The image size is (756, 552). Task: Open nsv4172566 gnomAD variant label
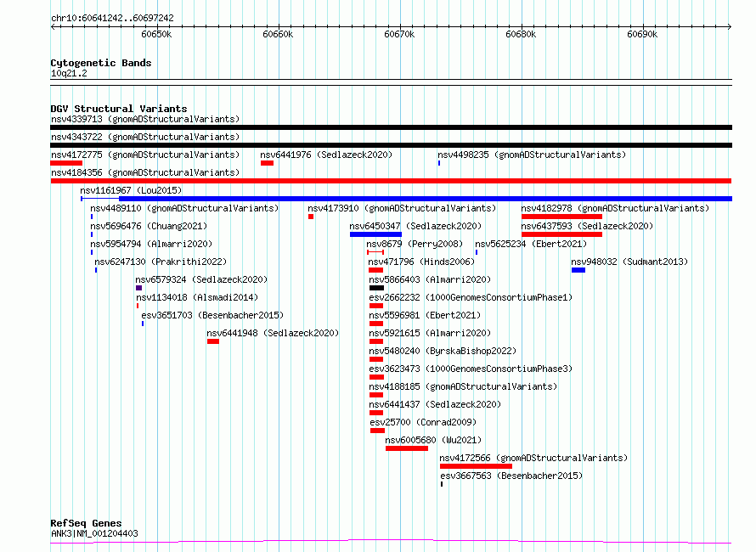533,458
